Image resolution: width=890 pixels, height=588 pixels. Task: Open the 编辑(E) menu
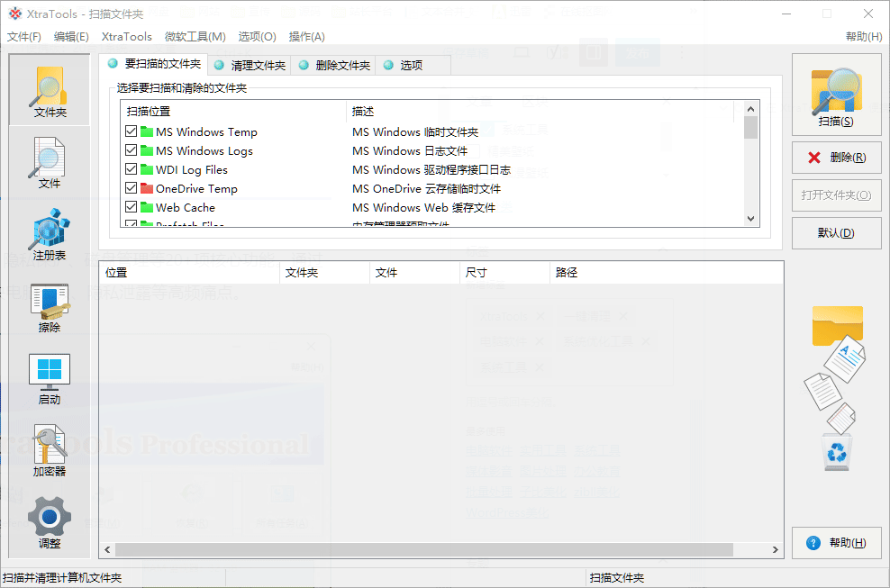71,37
